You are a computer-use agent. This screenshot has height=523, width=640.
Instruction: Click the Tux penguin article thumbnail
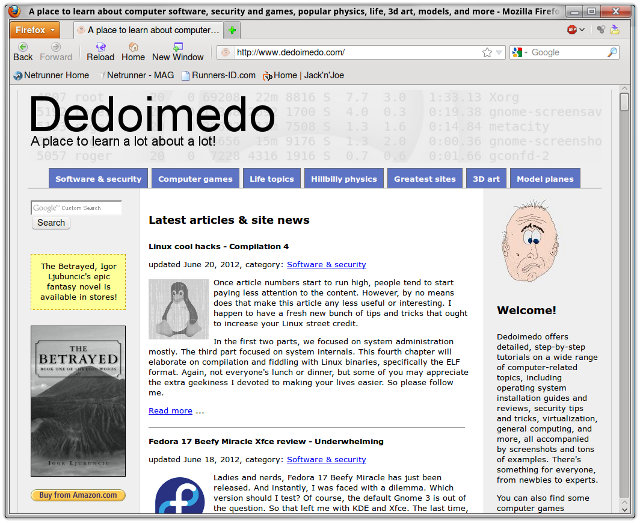[x=178, y=309]
